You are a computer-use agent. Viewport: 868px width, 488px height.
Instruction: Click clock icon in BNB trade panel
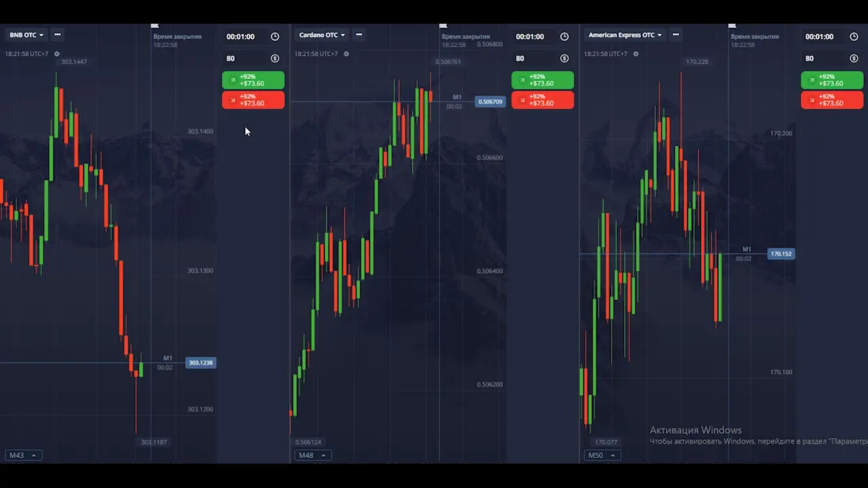coord(275,37)
